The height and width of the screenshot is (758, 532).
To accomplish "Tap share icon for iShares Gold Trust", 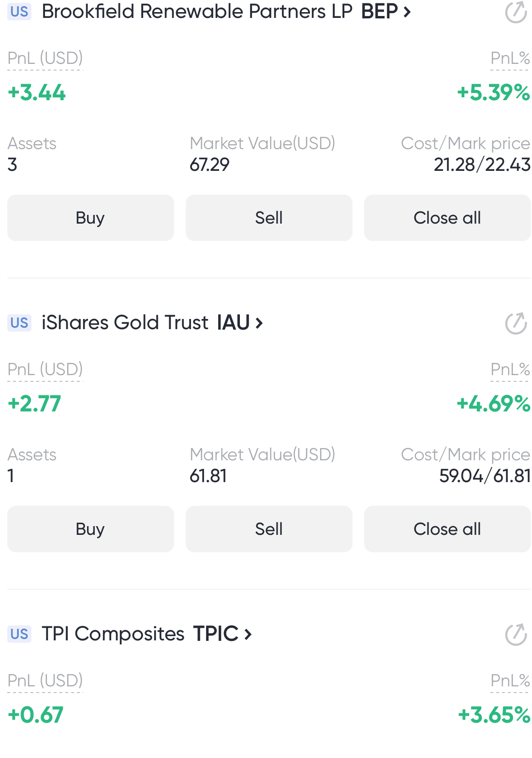I will 516,323.
